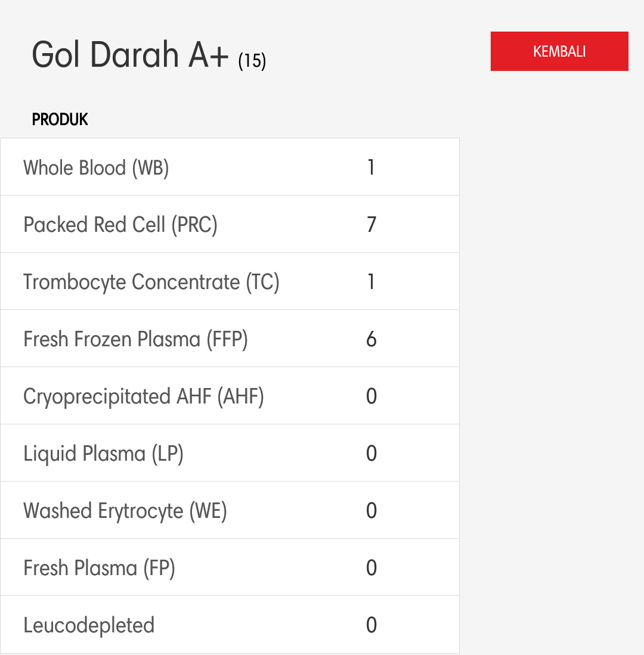This screenshot has height=655, width=644.
Task: Click the Packed Red Cell count 7
Action: coord(371,224)
